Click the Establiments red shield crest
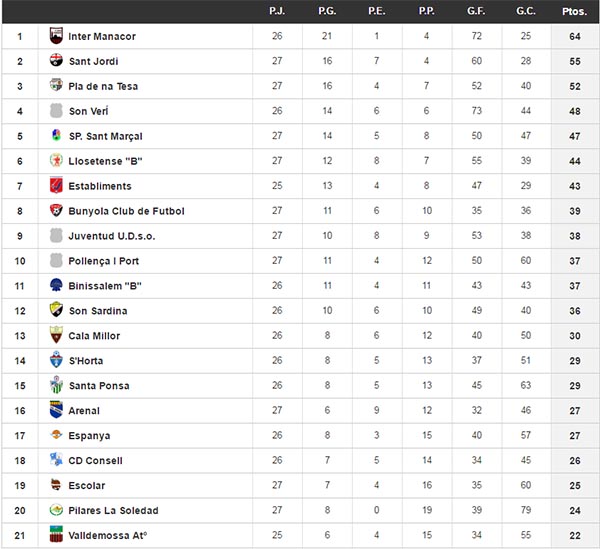 (x=56, y=185)
